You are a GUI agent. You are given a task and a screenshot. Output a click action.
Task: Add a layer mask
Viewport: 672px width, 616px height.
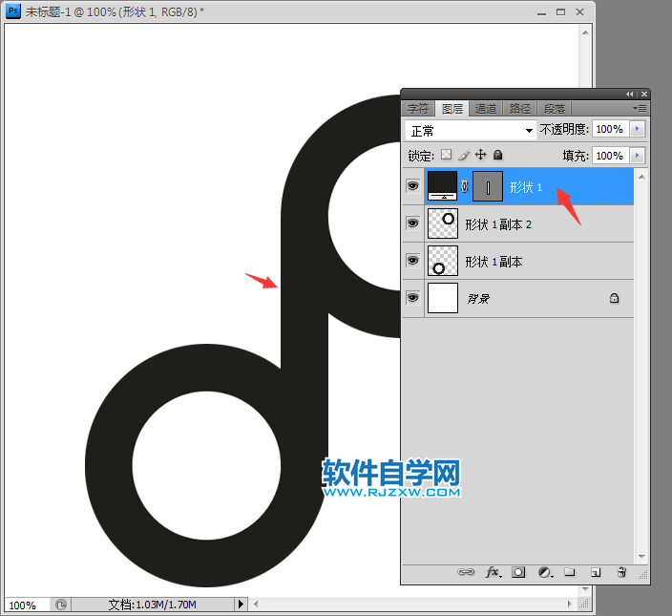click(518, 572)
